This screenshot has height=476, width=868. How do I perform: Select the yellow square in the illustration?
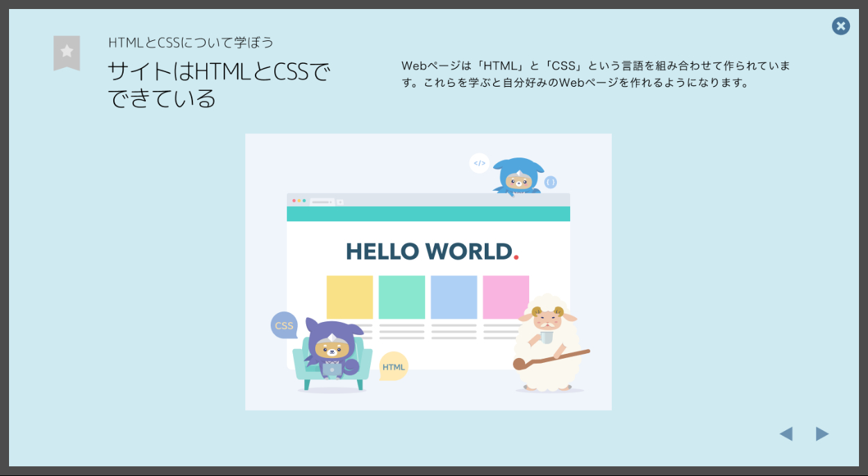349,297
